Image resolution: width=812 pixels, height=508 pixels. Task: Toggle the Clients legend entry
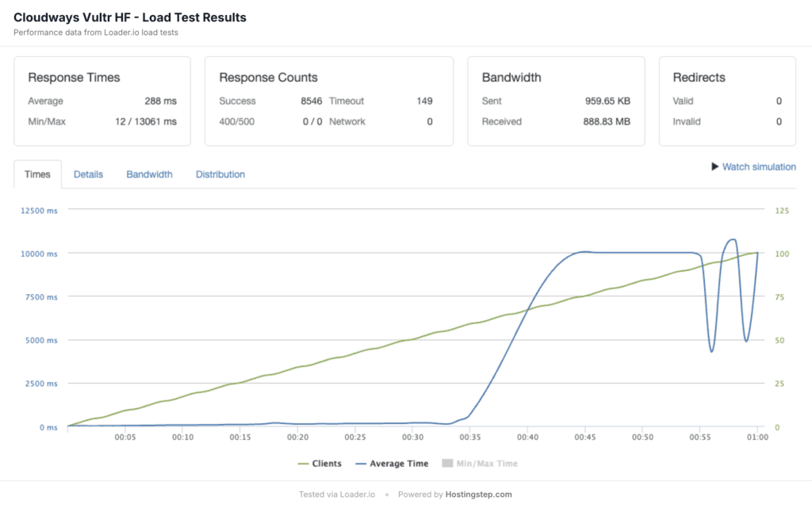tap(320, 464)
